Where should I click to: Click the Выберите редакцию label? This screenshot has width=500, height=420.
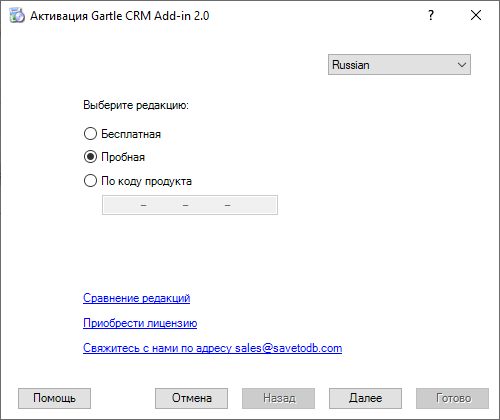(136, 105)
